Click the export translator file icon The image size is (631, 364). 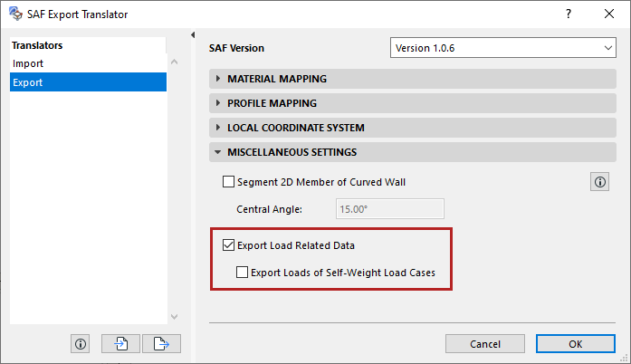tap(161, 343)
